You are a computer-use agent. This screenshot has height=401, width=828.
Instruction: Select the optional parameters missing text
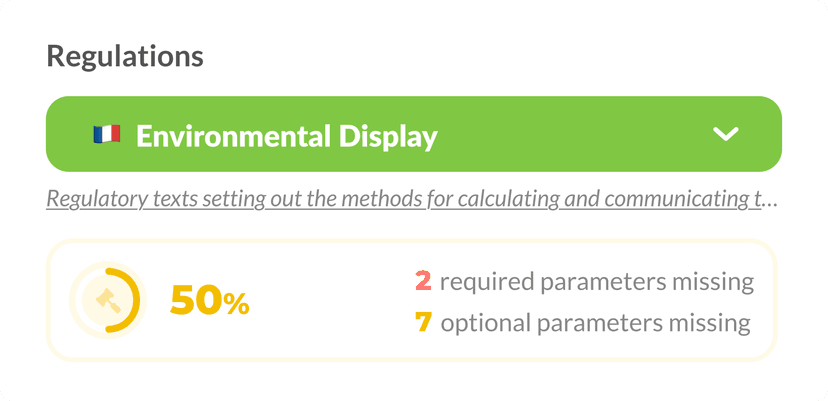coord(596,323)
